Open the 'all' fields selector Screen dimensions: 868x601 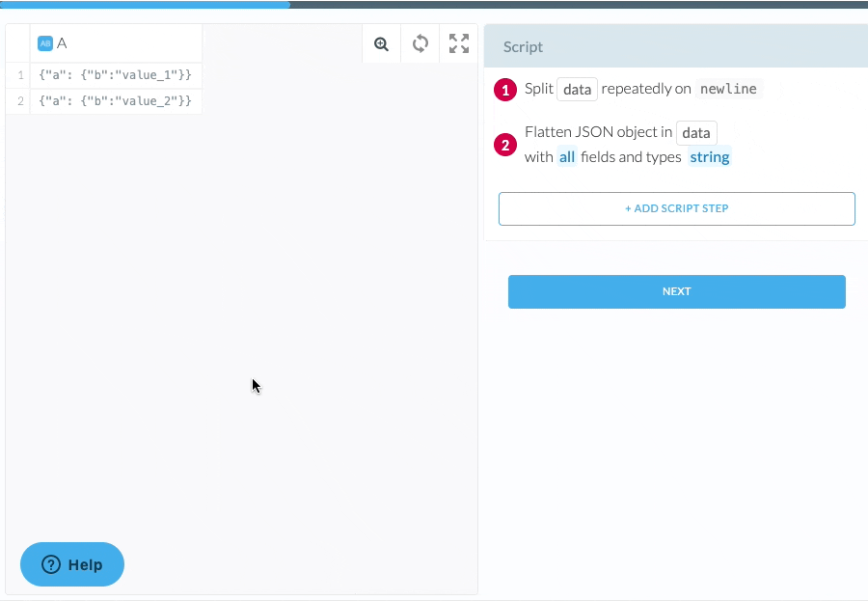point(566,157)
